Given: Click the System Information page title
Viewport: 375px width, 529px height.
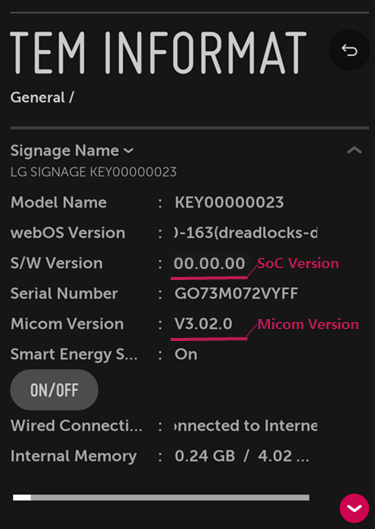Looking at the screenshot, I should [x=158, y=52].
